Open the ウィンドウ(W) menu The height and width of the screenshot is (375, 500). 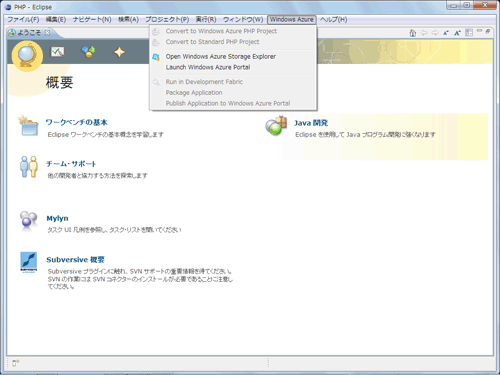[243, 20]
